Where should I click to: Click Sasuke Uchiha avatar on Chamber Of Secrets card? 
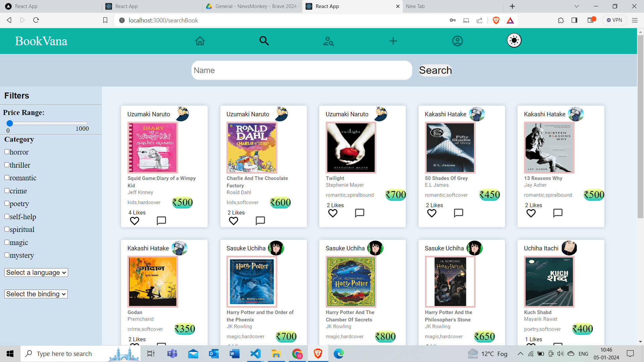pos(375,248)
